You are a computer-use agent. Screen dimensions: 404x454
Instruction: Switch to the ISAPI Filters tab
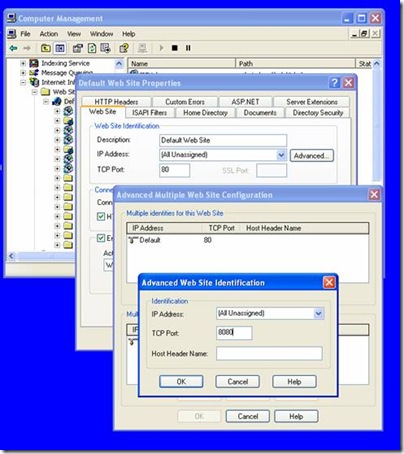tap(150, 113)
